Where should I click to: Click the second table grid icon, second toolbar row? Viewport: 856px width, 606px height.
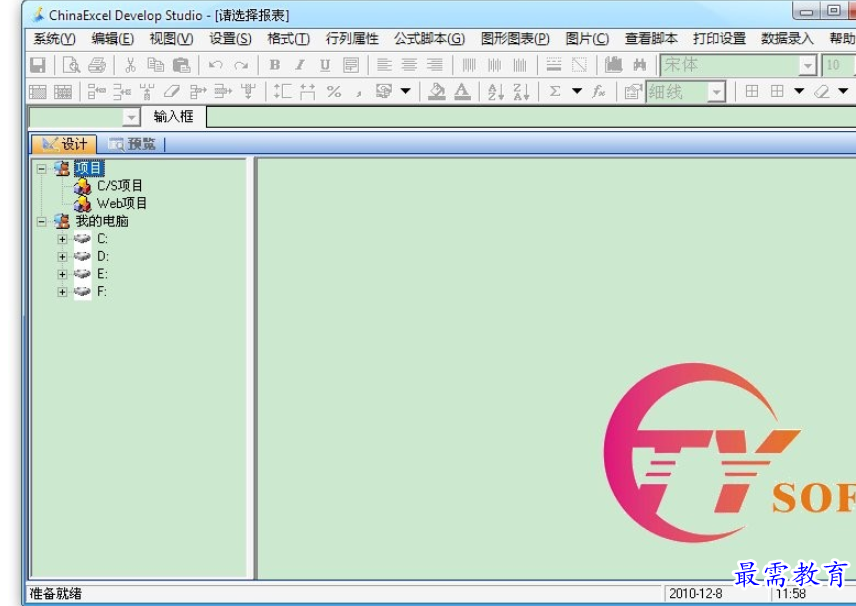tap(63, 91)
